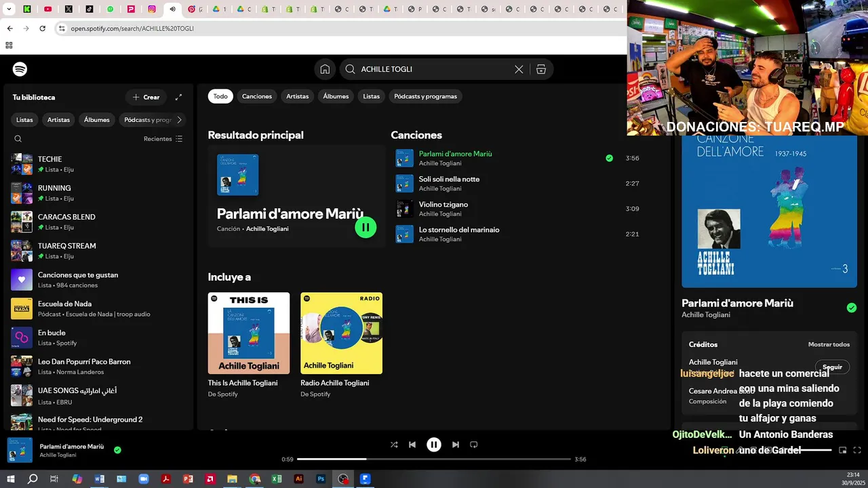Open the Recientes sort dropdown
The width and height of the screenshot is (868, 488).
pyautogui.click(x=163, y=139)
